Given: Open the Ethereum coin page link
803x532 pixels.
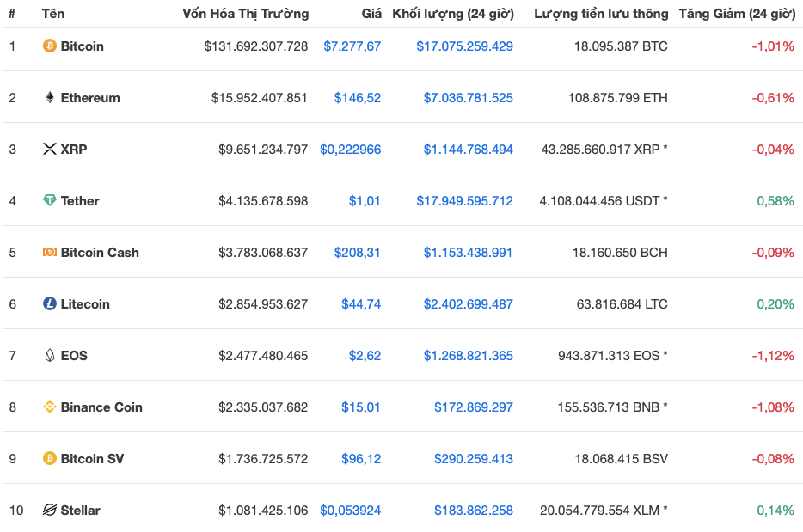Looking at the screenshot, I should coord(90,98).
